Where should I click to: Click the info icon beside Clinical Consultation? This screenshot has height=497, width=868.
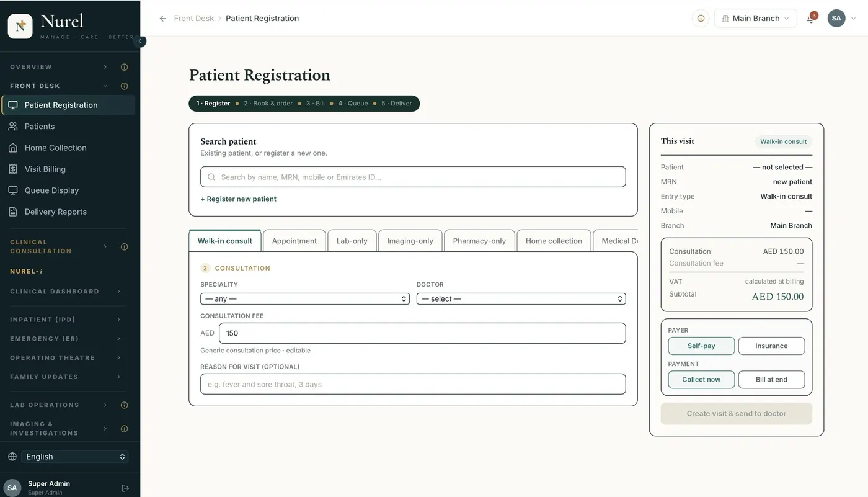point(124,247)
